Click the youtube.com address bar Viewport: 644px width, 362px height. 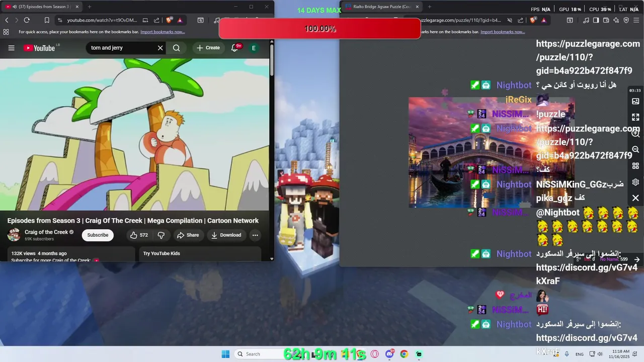click(x=102, y=20)
